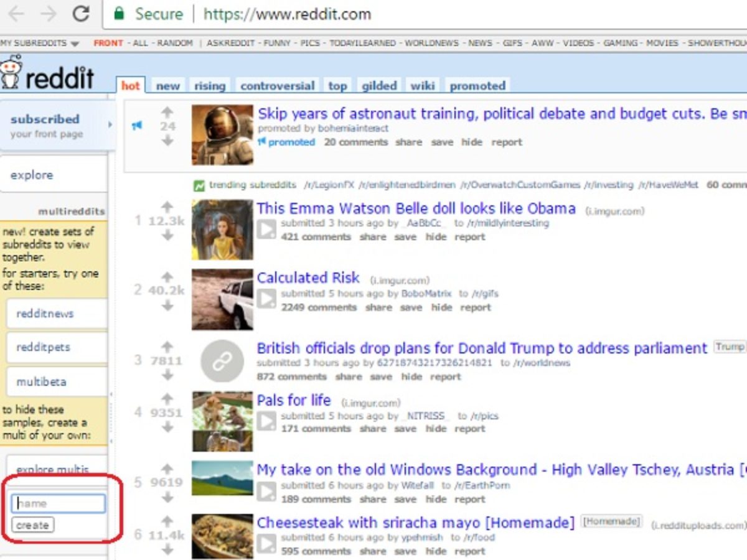Screen dimensions: 747x560
Task: Open the astronaut post thumbnail
Action: (x=222, y=135)
